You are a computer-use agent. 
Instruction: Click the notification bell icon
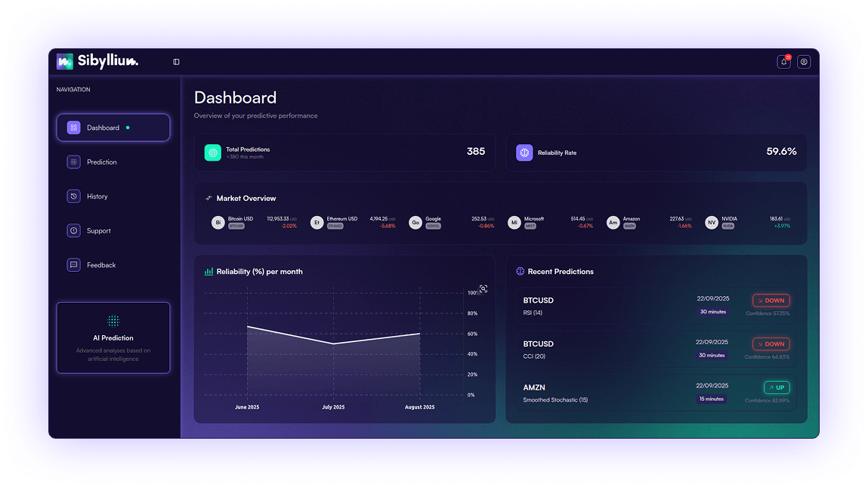(x=783, y=62)
